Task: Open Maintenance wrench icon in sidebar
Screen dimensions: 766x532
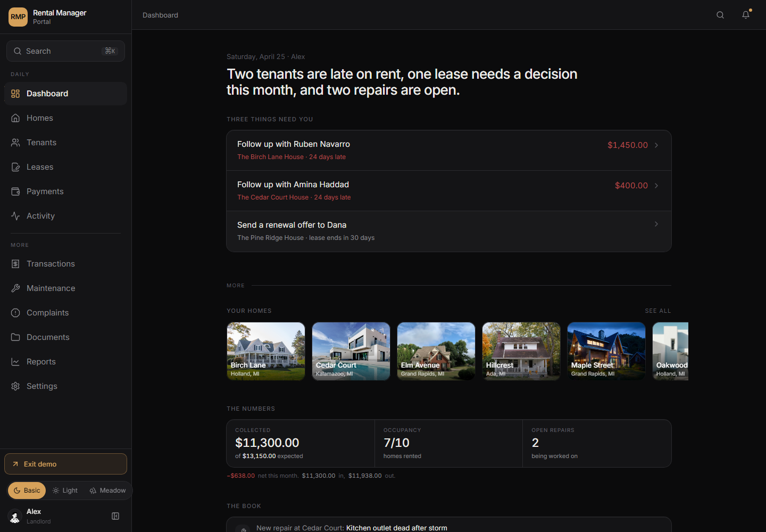Action: (15, 288)
